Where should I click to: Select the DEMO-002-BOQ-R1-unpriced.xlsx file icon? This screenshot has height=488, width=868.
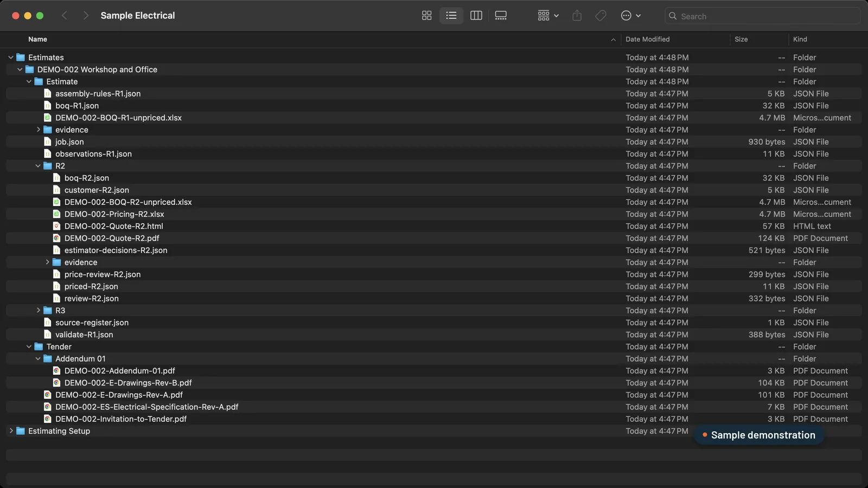[47, 118]
